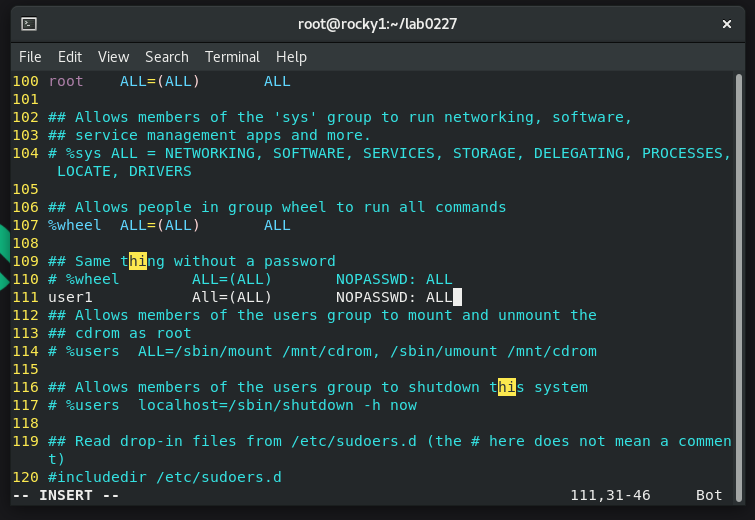This screenshot has height=520, width=755.
Task: Click %wheel on line 107
Action: pyautogui.click(x=75, y=225)
